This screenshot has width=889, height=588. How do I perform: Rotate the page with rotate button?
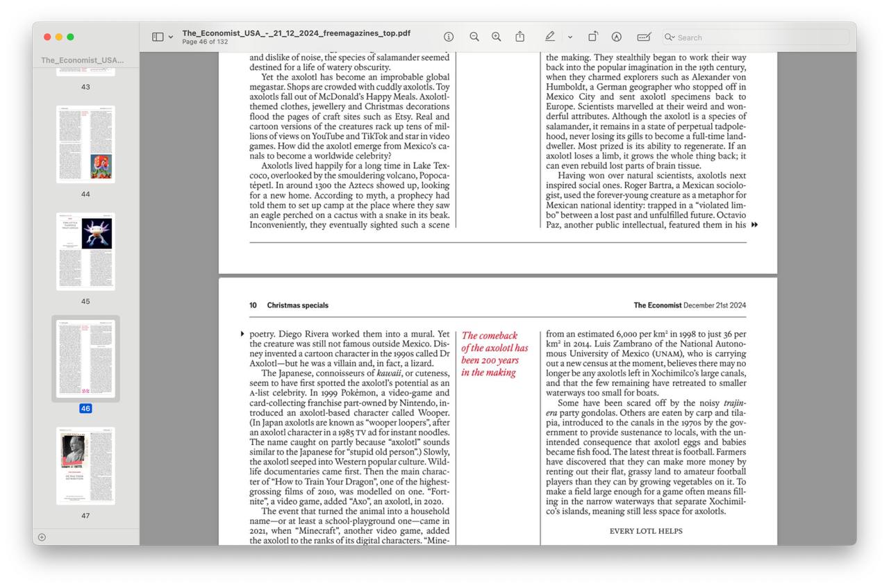(593, 37)
